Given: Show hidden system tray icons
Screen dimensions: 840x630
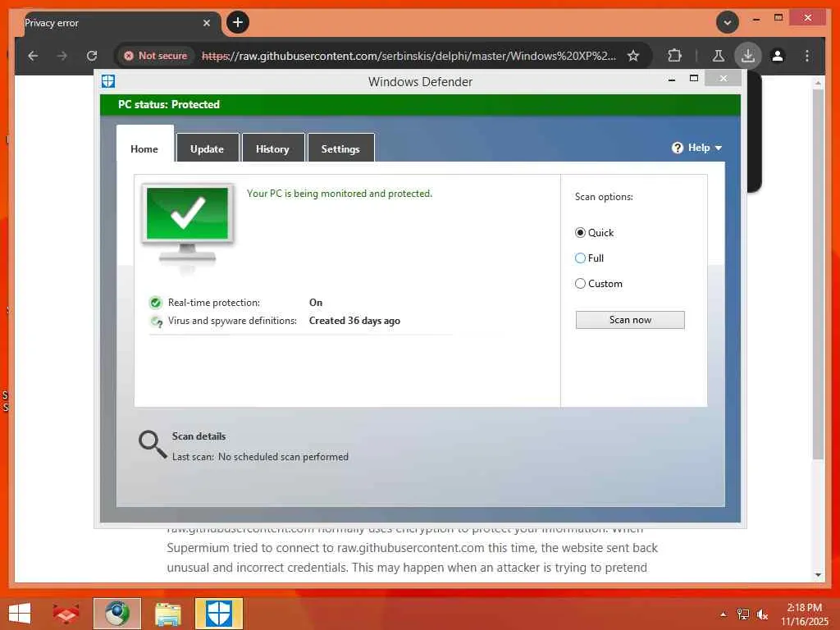Looking at the screenshot, I should 724,614.
